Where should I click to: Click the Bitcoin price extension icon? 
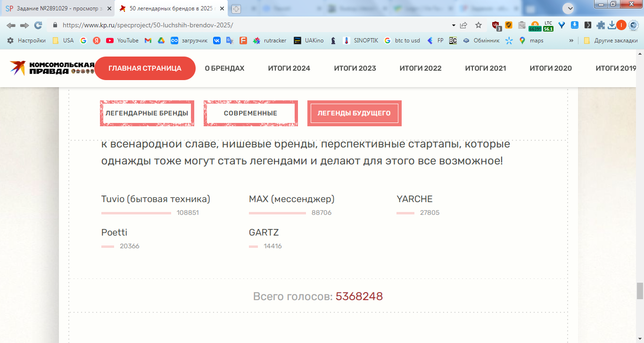535,26
